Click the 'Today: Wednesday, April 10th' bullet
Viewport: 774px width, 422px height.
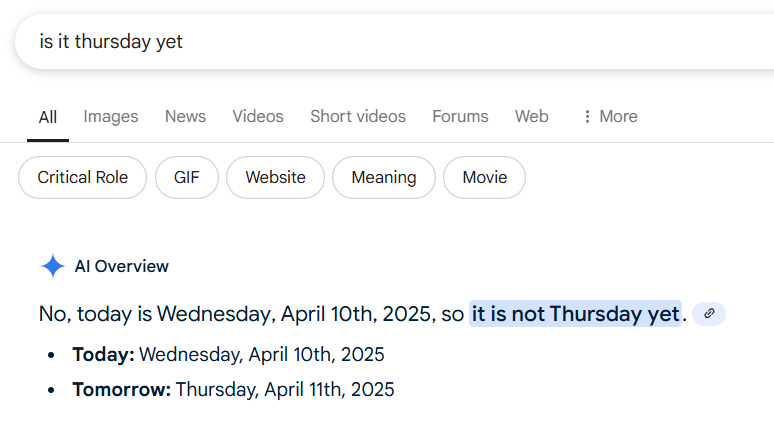click(x=228, y=354)
